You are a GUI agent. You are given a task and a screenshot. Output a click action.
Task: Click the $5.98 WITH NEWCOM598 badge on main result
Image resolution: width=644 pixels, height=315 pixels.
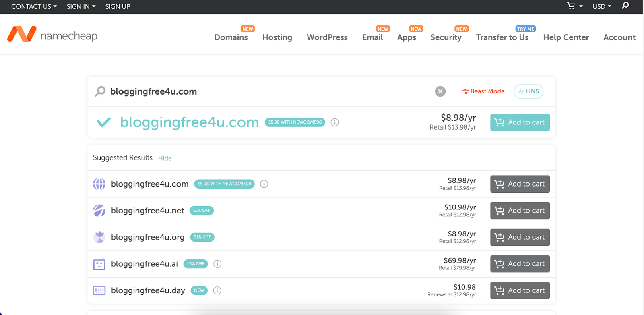[x=295, y=122]
